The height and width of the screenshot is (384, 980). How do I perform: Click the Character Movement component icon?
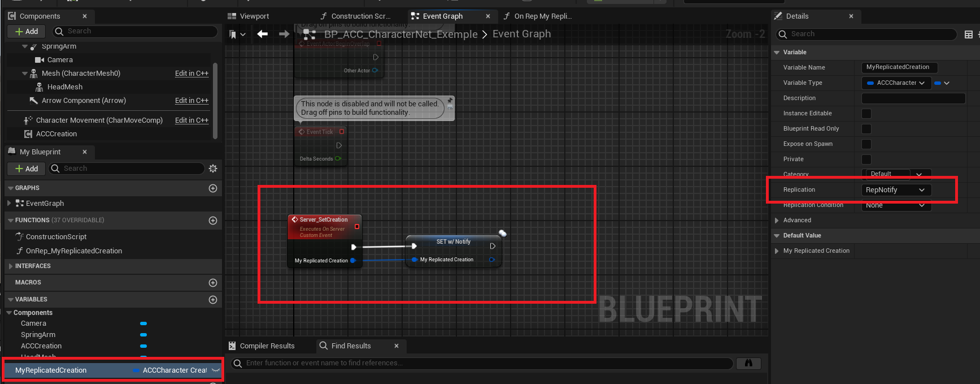click(28, 120)
